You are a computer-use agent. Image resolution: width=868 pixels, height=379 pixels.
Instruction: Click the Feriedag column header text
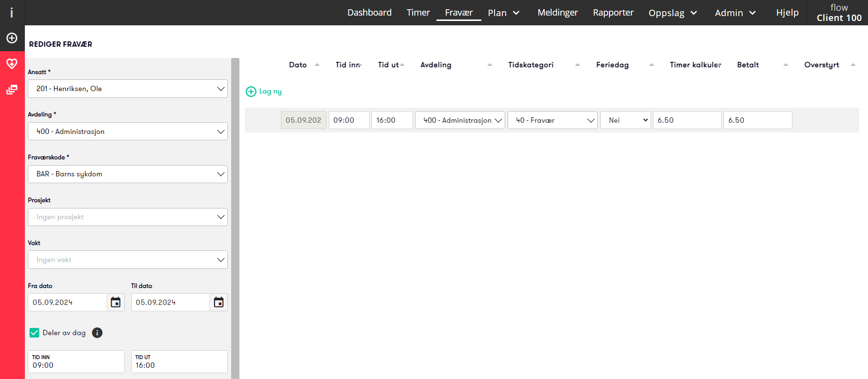[x=612, y=65]
